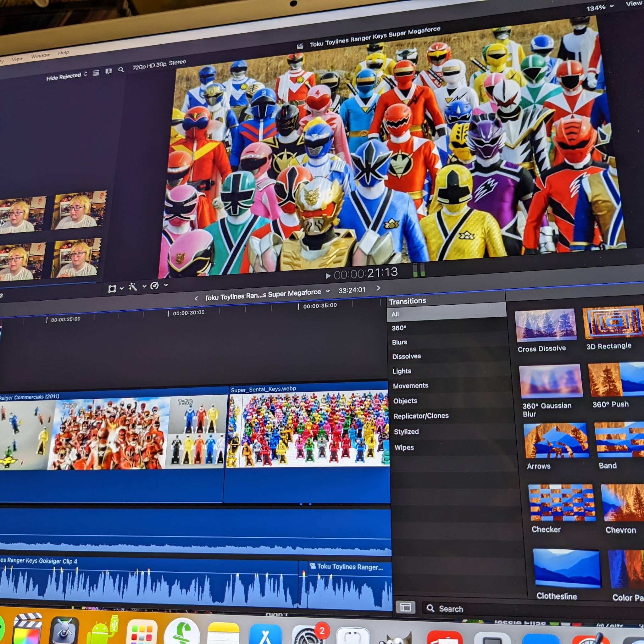Click the App Store icon in Dock

[x=265, y=635]
